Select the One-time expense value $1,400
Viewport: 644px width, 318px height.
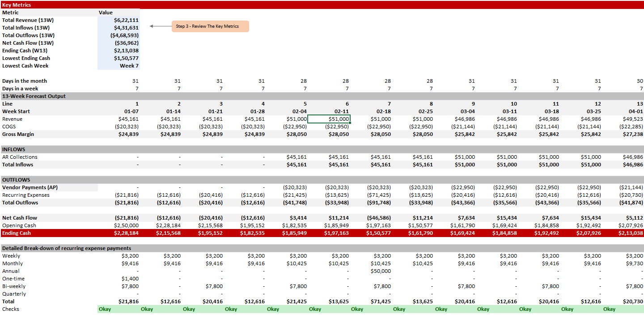(x=130, y=279)
